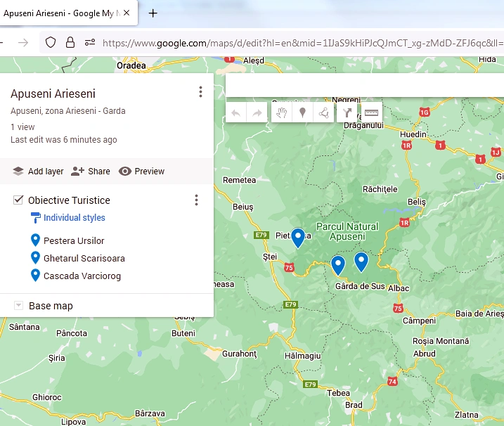
Task: Open the map options three-dot menu
Action: point(200,92)
